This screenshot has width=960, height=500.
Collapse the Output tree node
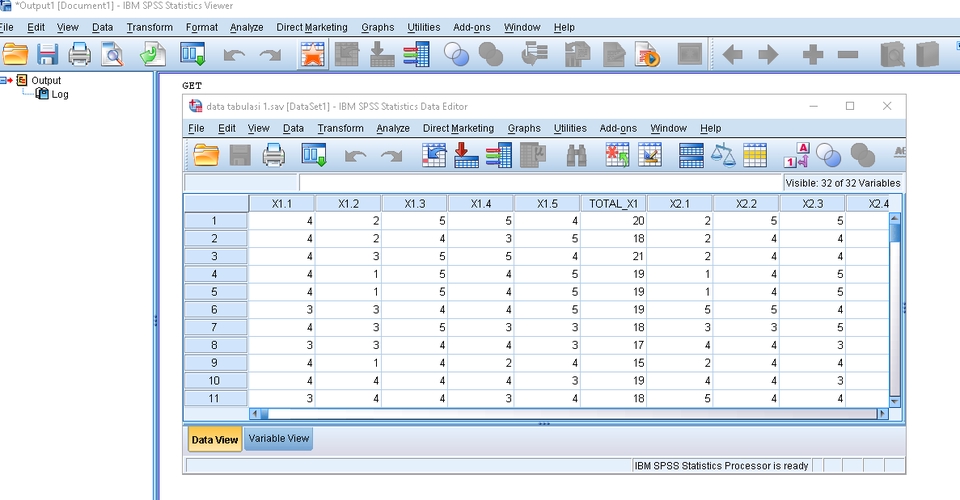(3, 80)
